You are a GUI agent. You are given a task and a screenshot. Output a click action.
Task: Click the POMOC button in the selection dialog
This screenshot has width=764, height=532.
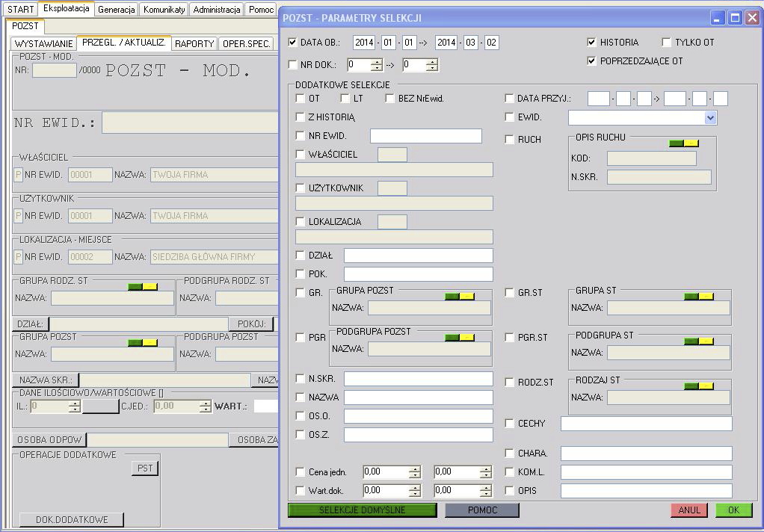(482, 510)
